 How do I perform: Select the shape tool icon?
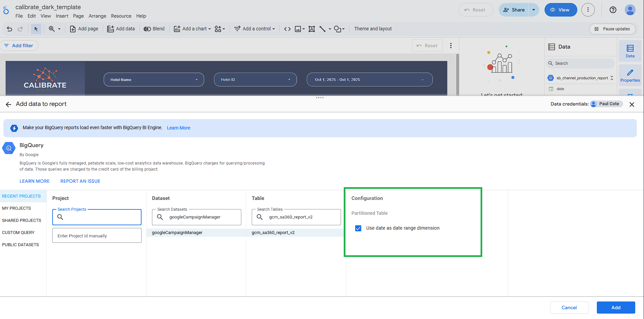pos(337,29)
